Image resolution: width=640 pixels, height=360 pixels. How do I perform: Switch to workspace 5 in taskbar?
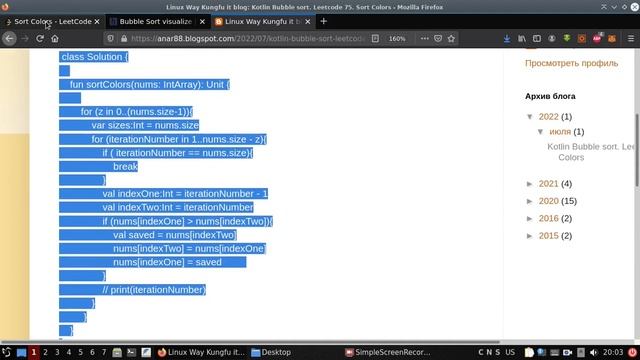click(x=80, y=352)
